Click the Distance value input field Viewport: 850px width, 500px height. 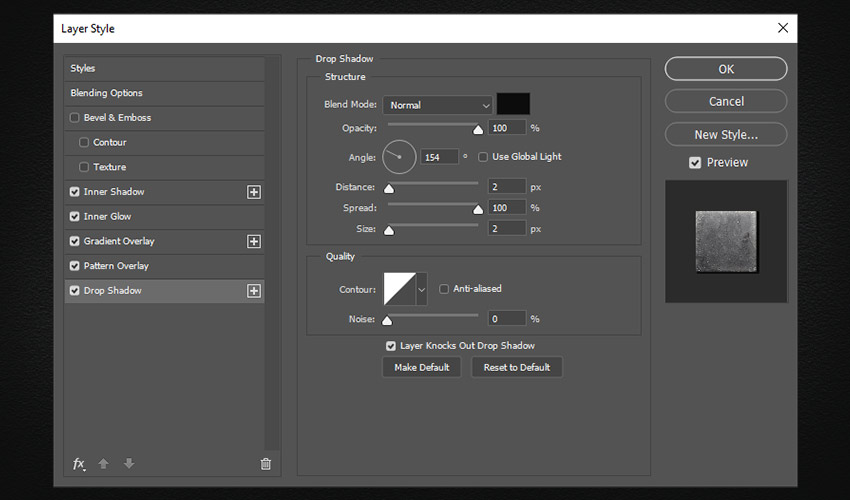coord(507,187)
